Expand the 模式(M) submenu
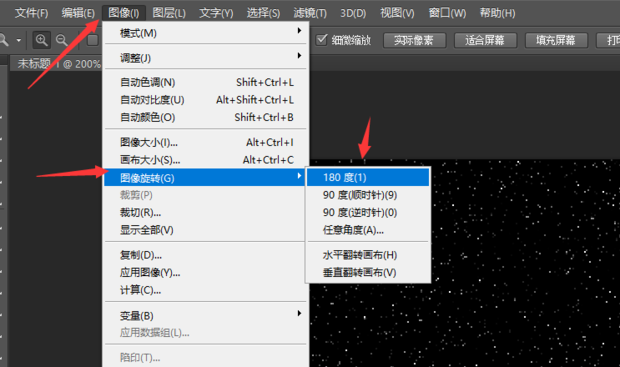 point(205,33)
